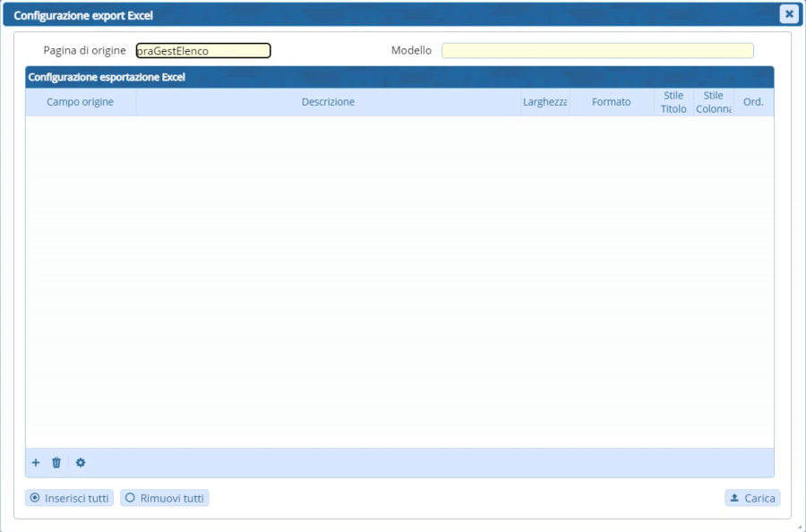Screen dimensions: 806x532
Task: Click the Configurazione esportazione Excel panel title
Action: pyautogui.click(x=107, y=77)
